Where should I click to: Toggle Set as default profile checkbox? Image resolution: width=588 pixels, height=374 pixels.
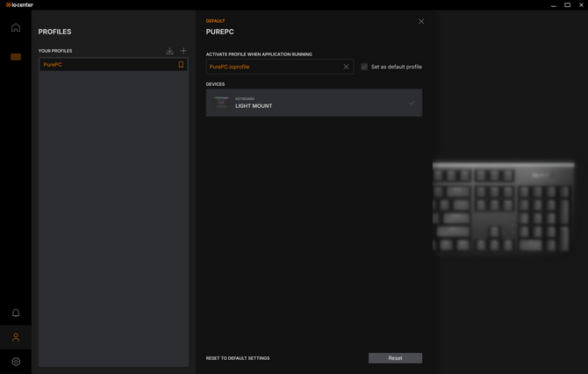tap(364, 67)
